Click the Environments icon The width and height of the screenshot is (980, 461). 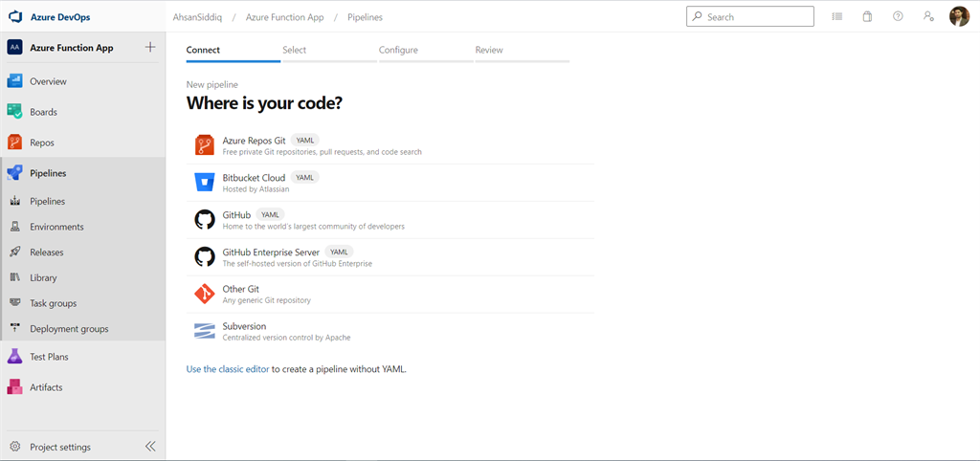pyautogui.click(x=15, y=227)
